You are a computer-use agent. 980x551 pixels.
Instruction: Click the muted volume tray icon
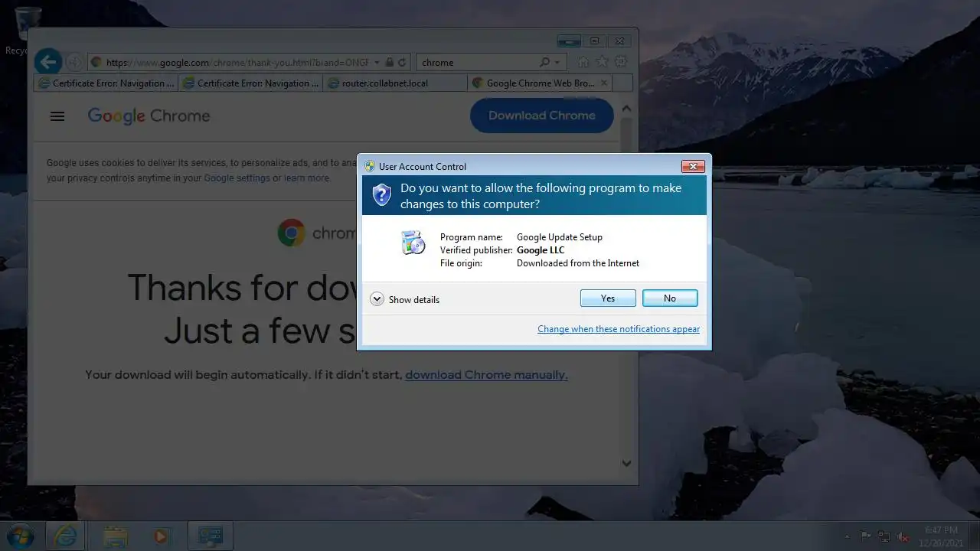[x=903, y=536]
